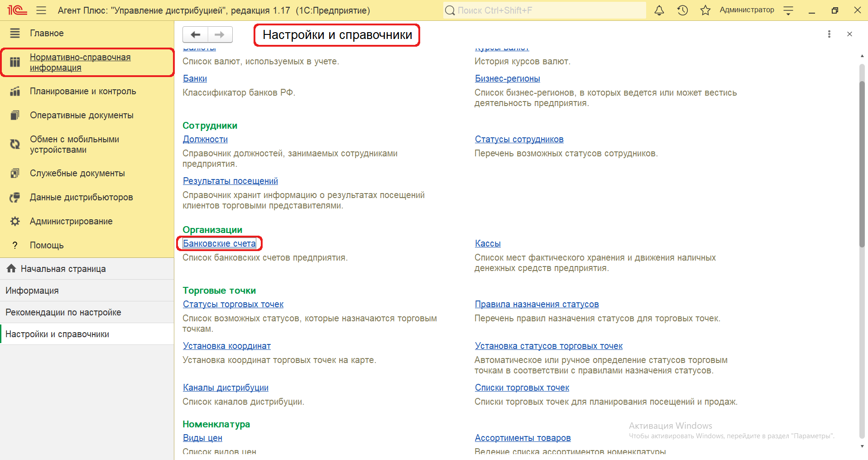
Task: Click the home icon for Начальная страница
Action: [11, 269]
